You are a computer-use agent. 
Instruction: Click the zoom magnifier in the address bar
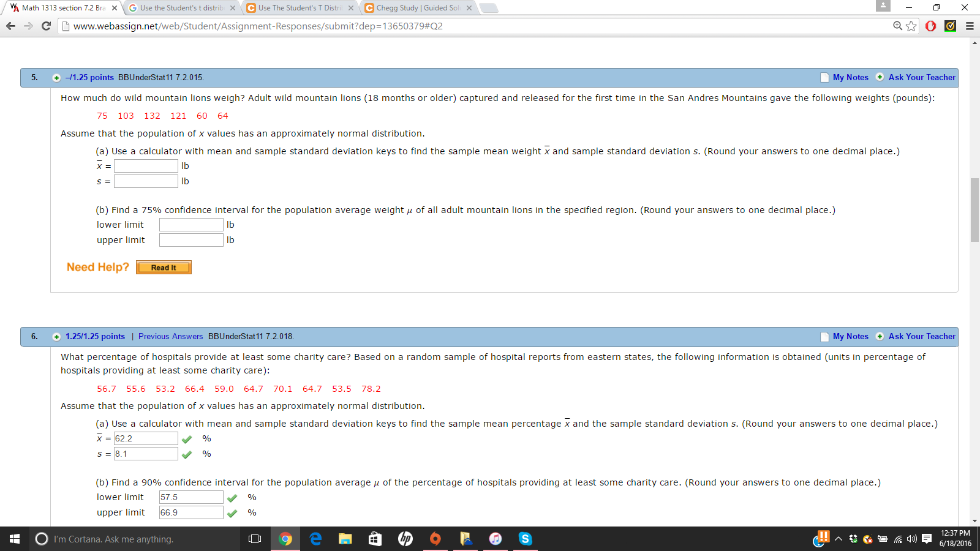896,26
